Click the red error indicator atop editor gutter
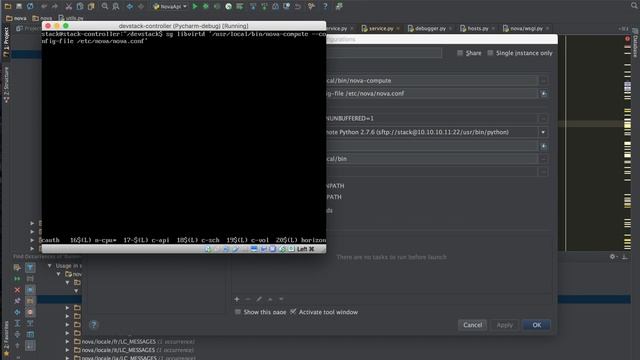 click(x=627, y=39)
